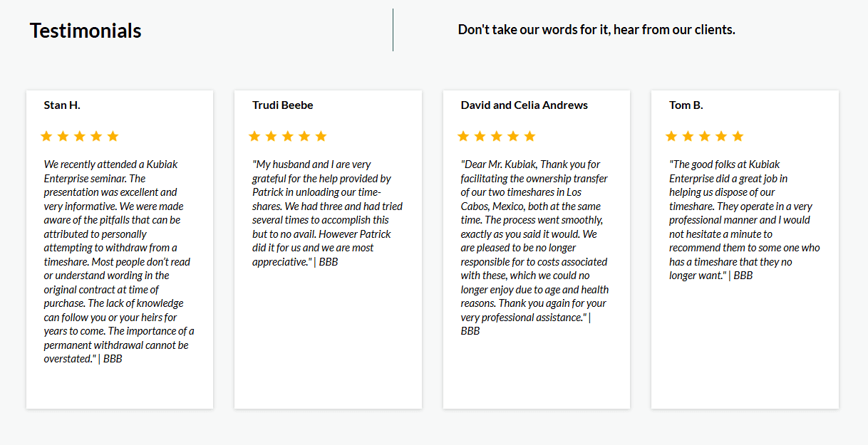
Task: Click the second star under David and Celia Andrews
Action: [x=480, y=136]
